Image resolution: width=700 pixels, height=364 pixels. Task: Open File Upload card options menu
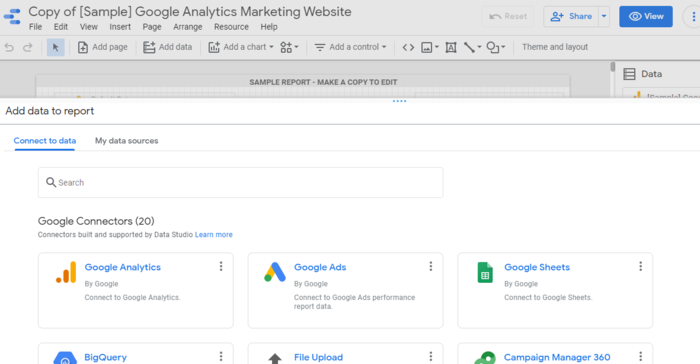[430, 356]
